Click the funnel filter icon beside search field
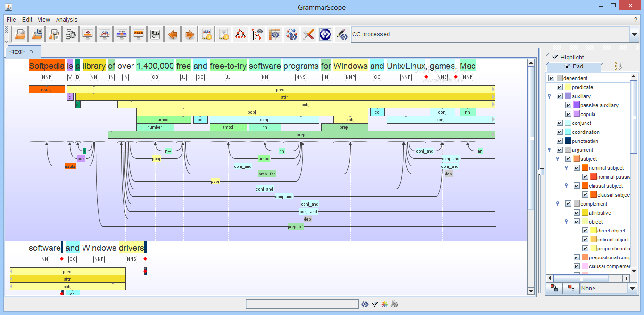 [375, 304]
